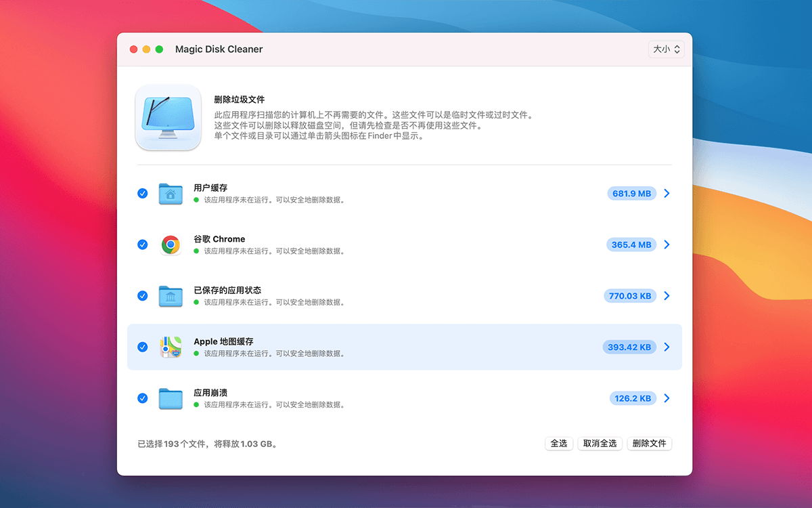Click the 681.9 MB size badge

point(632,194)
